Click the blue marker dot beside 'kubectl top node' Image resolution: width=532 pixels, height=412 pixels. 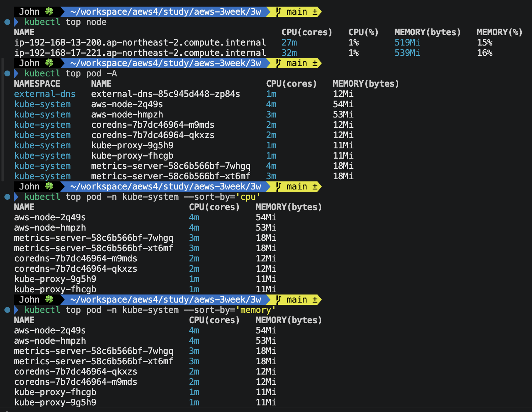click(7, 22)
